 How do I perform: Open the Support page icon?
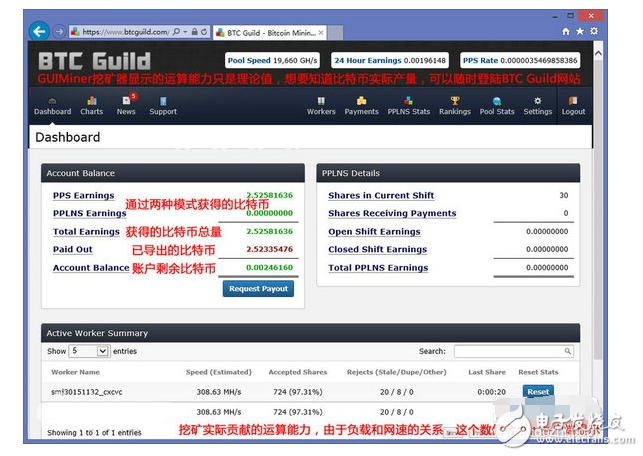[162, 104]
